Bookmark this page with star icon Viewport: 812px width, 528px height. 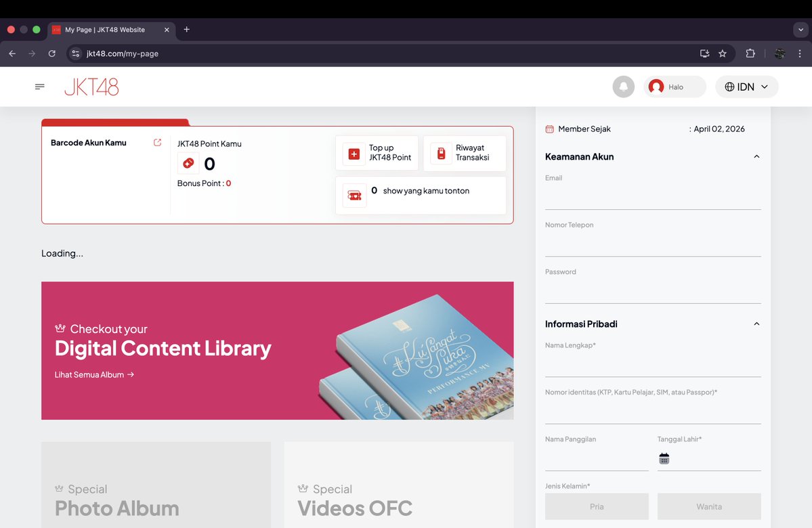pos(723,53)
